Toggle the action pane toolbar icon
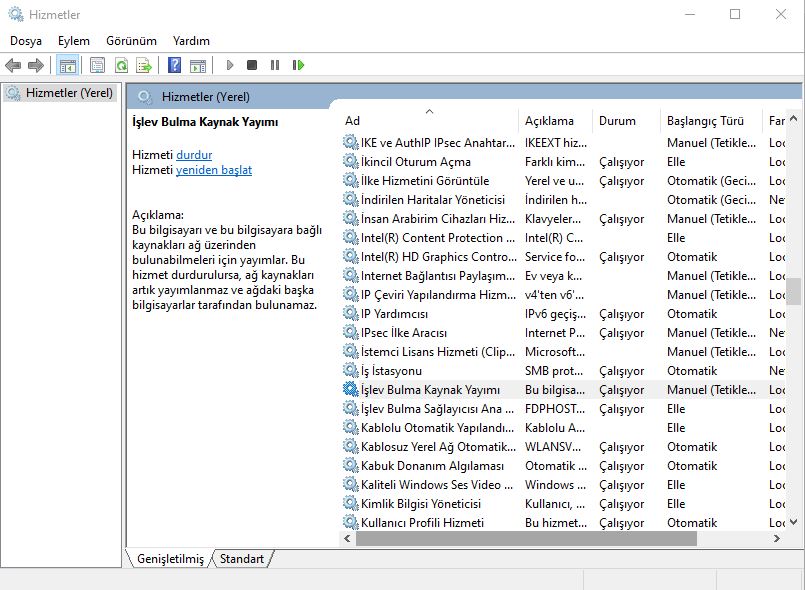 click(x=198, y=65)
